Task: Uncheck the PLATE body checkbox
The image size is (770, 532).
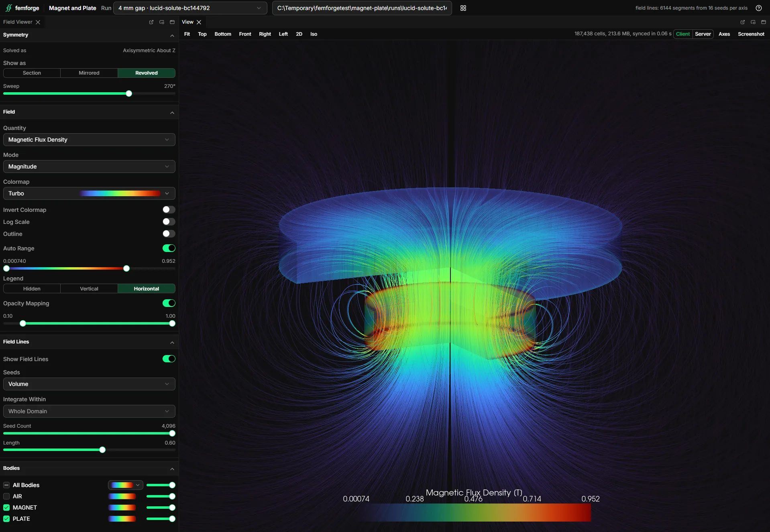Action: coord(6,519)
